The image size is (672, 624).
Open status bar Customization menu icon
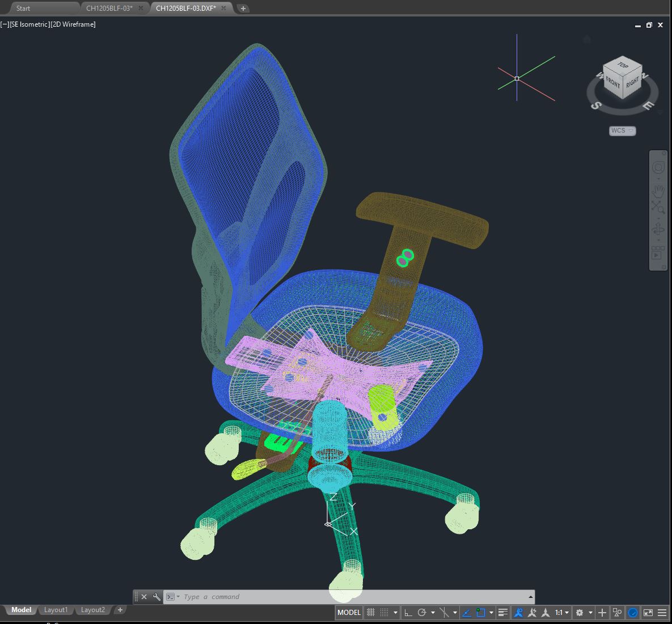pyautogui.click(x=662, y=613)
